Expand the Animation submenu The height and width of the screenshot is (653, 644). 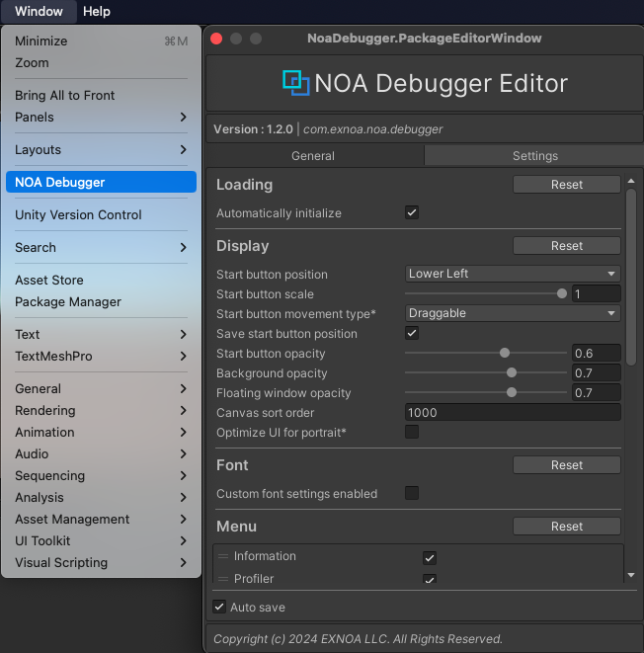101,433
